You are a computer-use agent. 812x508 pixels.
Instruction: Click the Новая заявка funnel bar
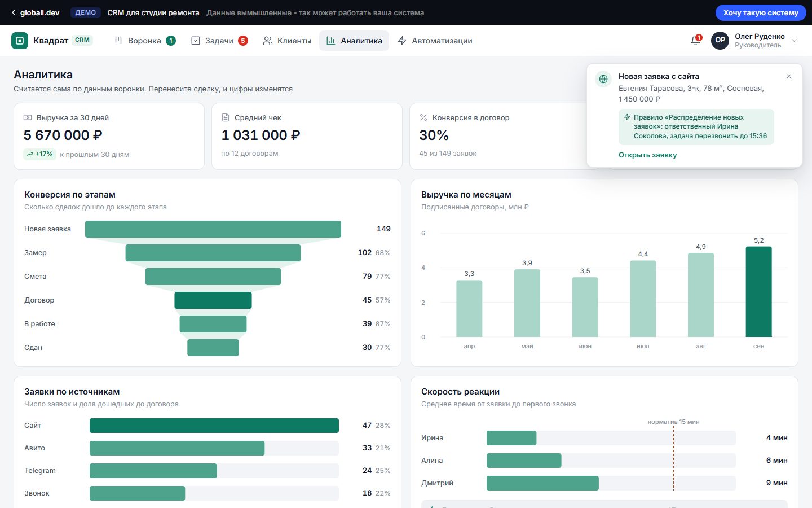213,229
